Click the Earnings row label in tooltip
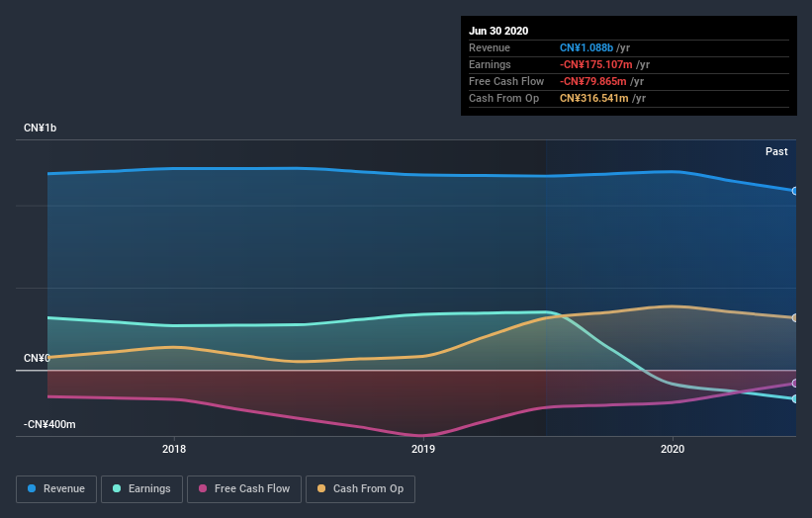 [x=490, y=64]
